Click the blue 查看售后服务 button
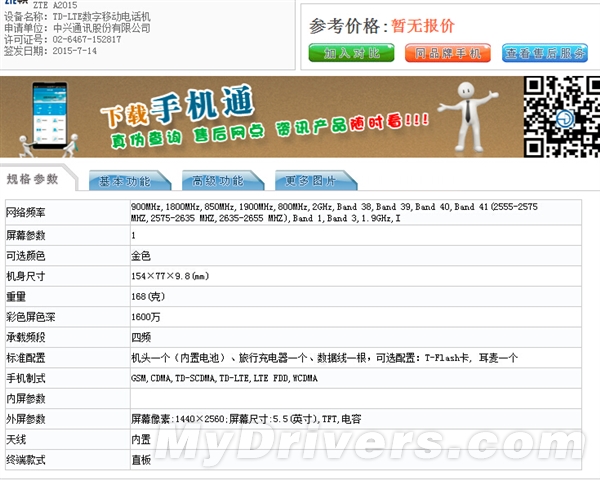The width and height of the screenshot is (600, 480). [545, 53]
